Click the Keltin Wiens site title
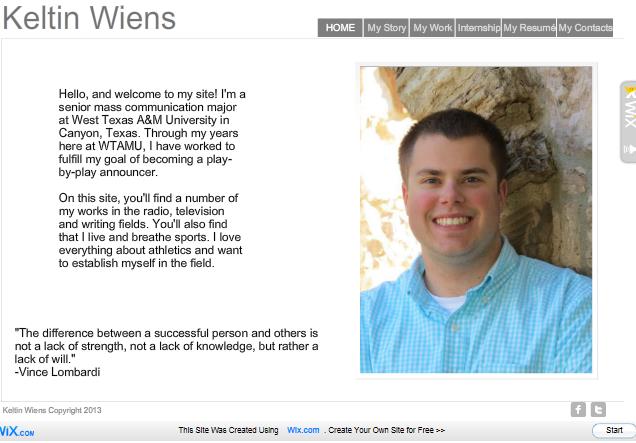Viewport: 636px width, 443px height. click(89, 18)
